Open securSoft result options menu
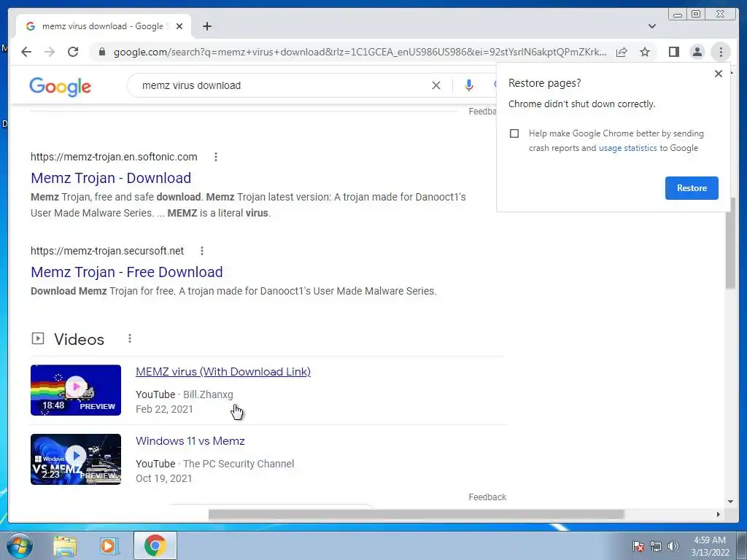This screenshot has height=560, width=747. pyautogui.click(x=202, y=251)
